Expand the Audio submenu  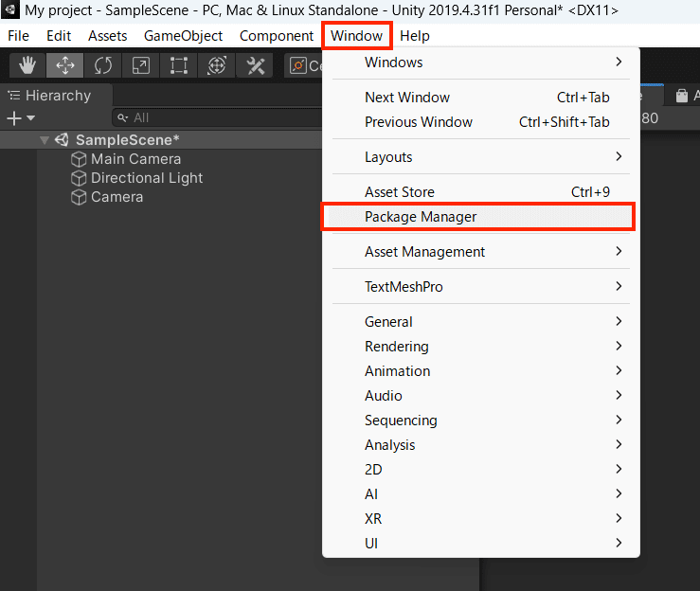click(x=481, y=396)
